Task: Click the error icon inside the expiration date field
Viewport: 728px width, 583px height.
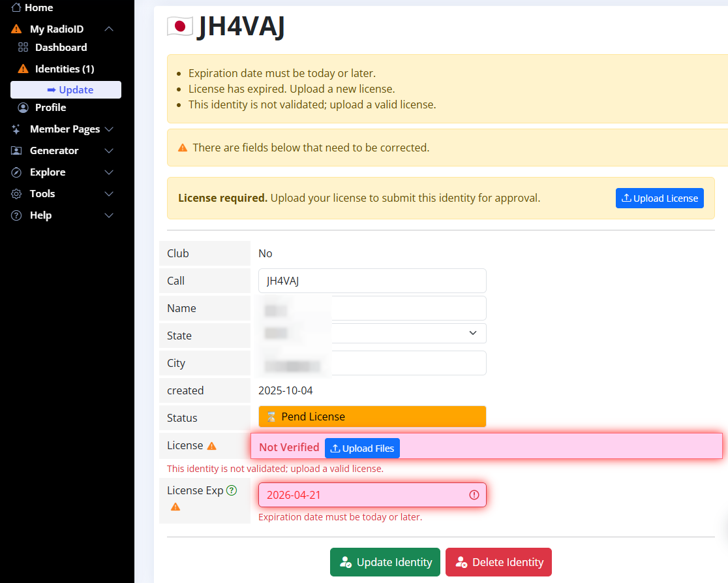Action: tap(474, 495)
